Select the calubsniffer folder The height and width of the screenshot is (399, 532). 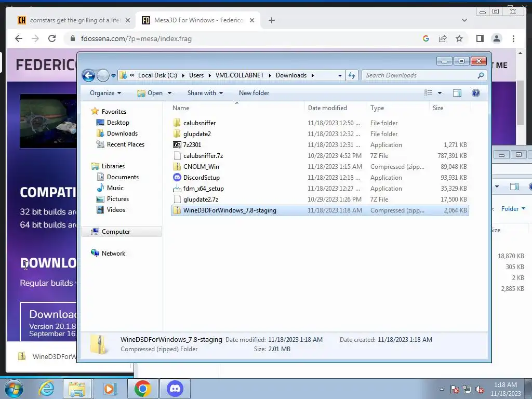pyautogui.click(x=199, y=123)
